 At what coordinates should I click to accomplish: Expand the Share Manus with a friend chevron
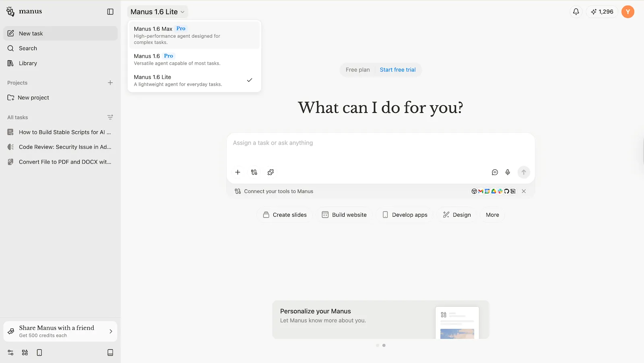[111, 331]
